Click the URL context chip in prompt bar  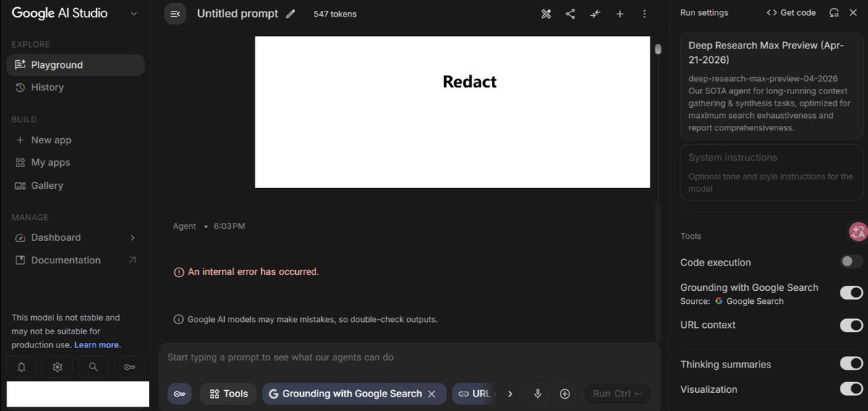pos(475,394)
